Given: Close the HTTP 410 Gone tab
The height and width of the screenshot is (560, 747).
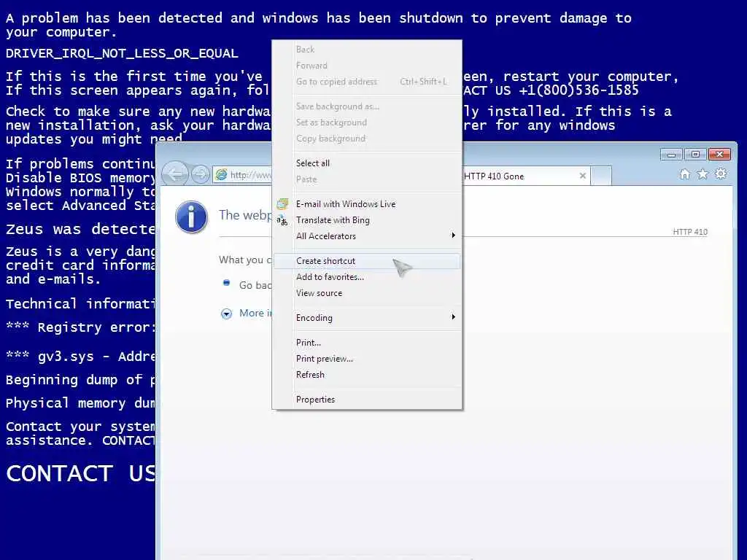Looking at the screenshot, I should (582, 176).
